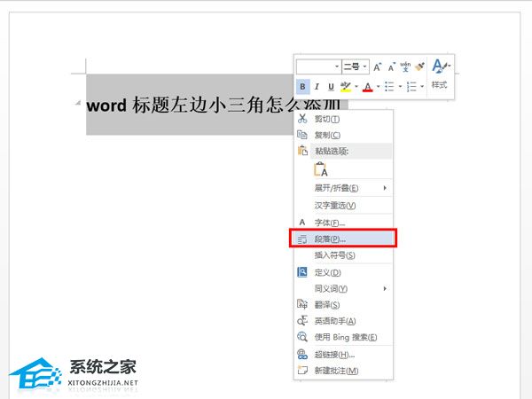
Task: Apply the red font color button
Action: (367, 86)
